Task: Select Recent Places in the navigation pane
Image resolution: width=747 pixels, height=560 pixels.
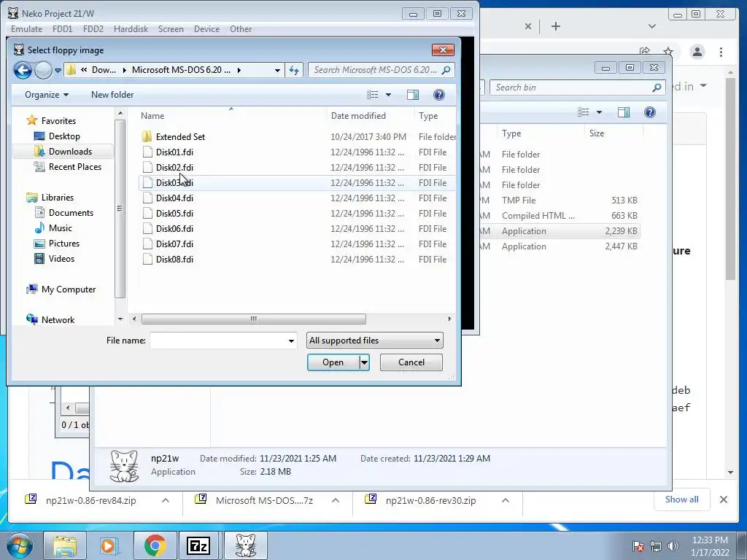Action: tap(75, 167)
